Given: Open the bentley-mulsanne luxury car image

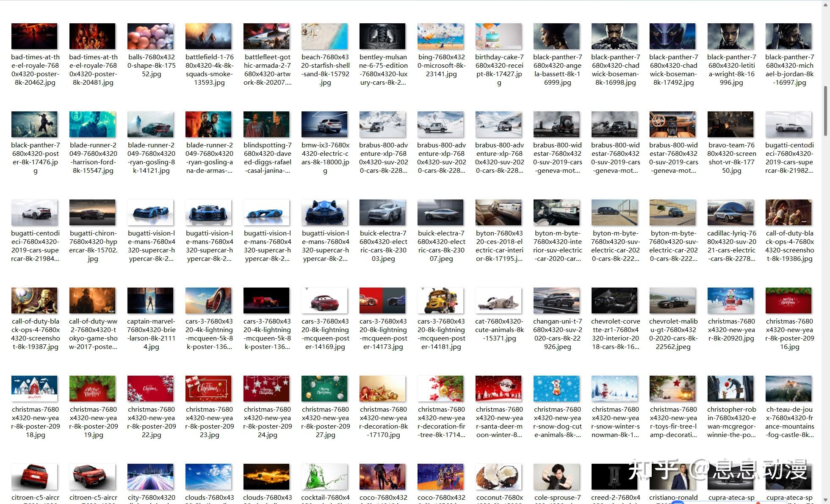Looking at the screenshot, I should [x=382, y=36].
